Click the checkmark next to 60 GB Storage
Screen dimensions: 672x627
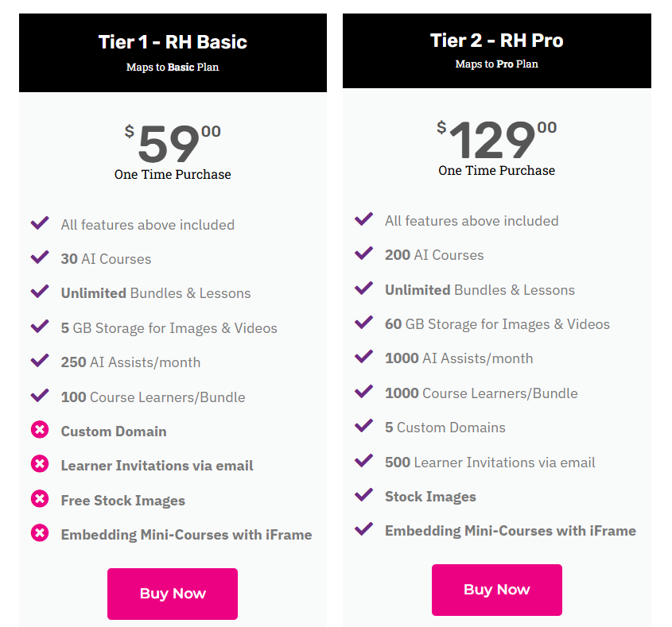coord(364,322)
